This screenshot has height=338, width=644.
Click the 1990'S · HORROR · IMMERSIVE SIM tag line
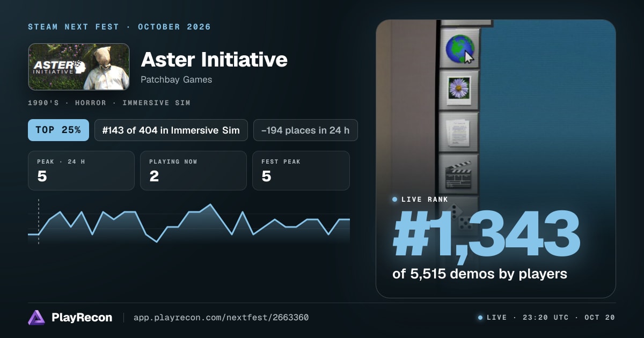point(109,102)
